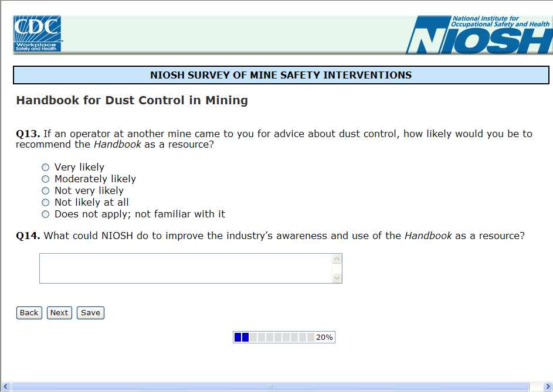Screen dimensions: 553x392
Task: Mark the "Not likely at all" radio option
Action: (46, 203)
